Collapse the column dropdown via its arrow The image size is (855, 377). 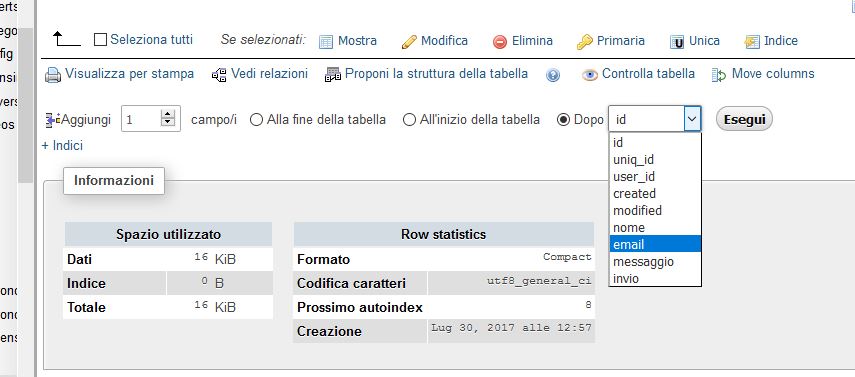[x=692, y=119]
